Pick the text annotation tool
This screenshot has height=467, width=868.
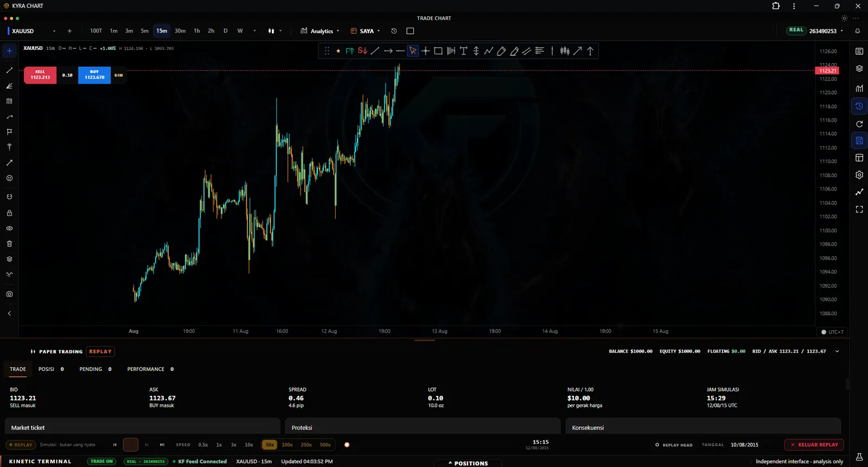tap(463, 51)
